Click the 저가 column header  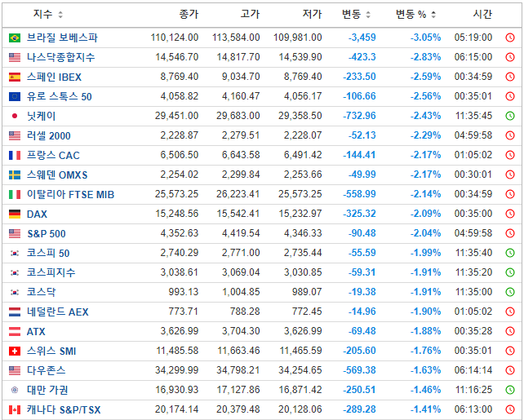(312, 14)
